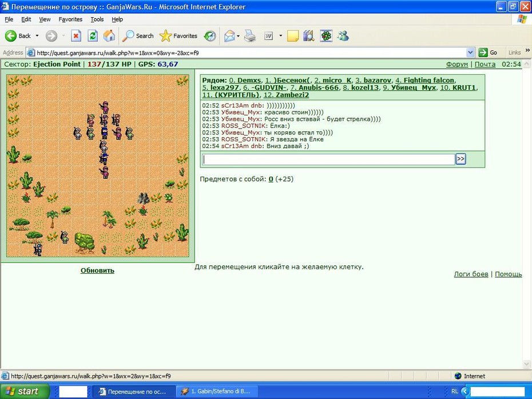The image size is (532, 399).
Task: Click the Edit with Word icon
Action: (x=268, y=35)
